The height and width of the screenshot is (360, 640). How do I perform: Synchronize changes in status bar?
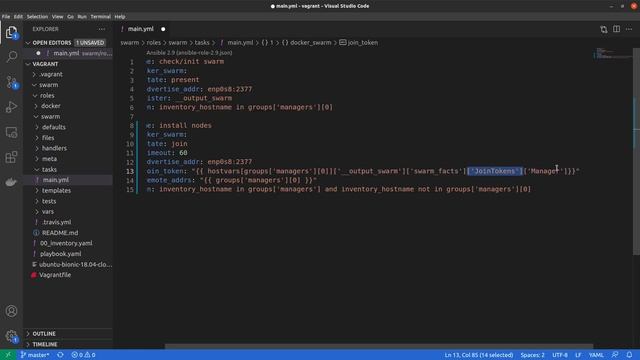(x=60, y=355)
